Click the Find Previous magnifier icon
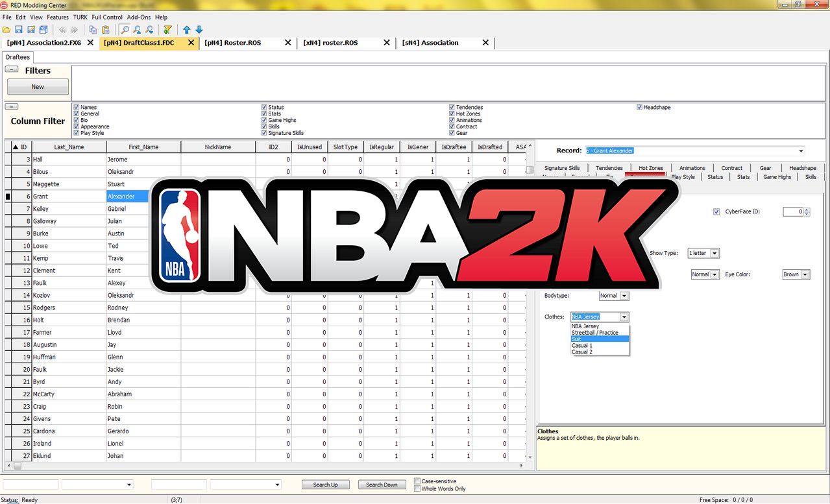This screenshot has height=504, width=830. 137,30
